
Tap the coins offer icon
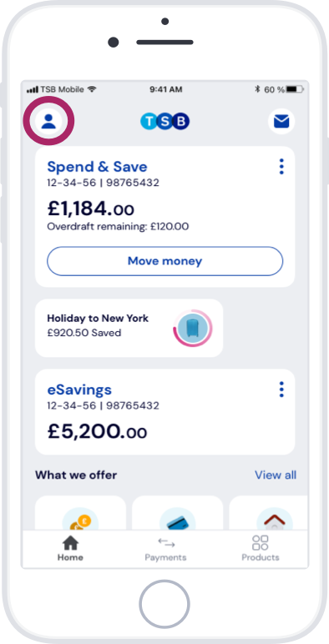[x=80, y=520]
